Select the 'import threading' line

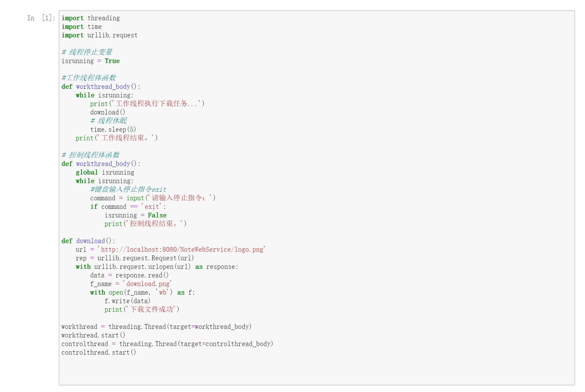tap(91, 18)
